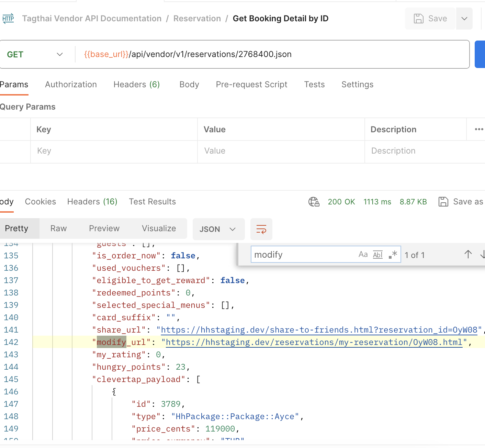Click the wrap lines icon in response toolbar
The height and width of the screenshot is (448, 485).
261,229
